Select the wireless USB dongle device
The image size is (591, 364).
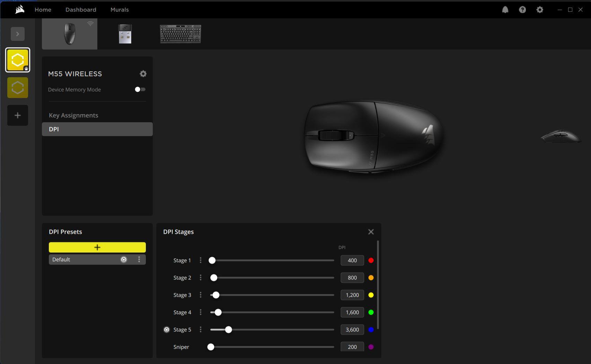coord(125,34)
